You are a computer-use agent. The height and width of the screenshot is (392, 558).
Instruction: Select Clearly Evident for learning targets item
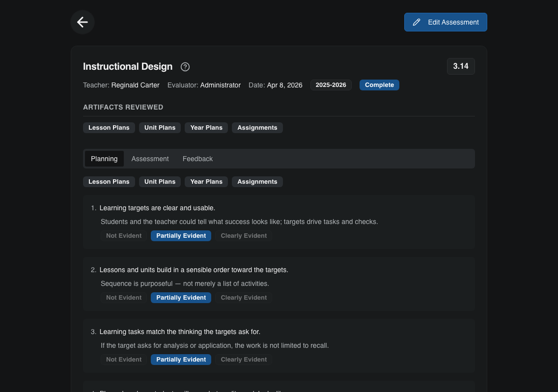coord(244,236)
